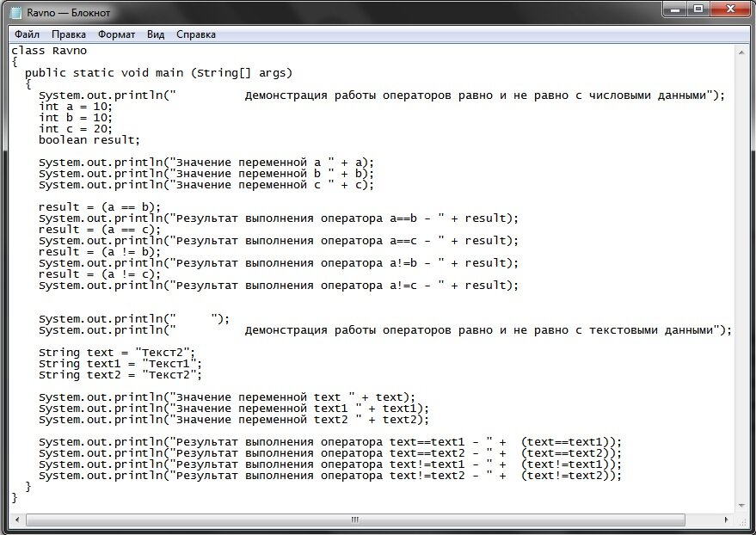Click the println line with 'Значение переменной a'
Screen dimensions: 756x535
tap(206, 163)
